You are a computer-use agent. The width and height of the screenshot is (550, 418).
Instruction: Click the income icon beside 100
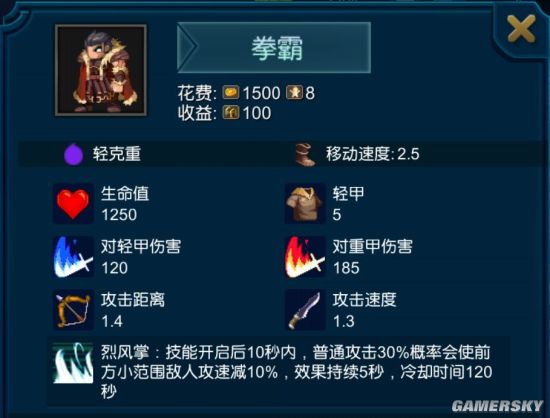(231, 113)
